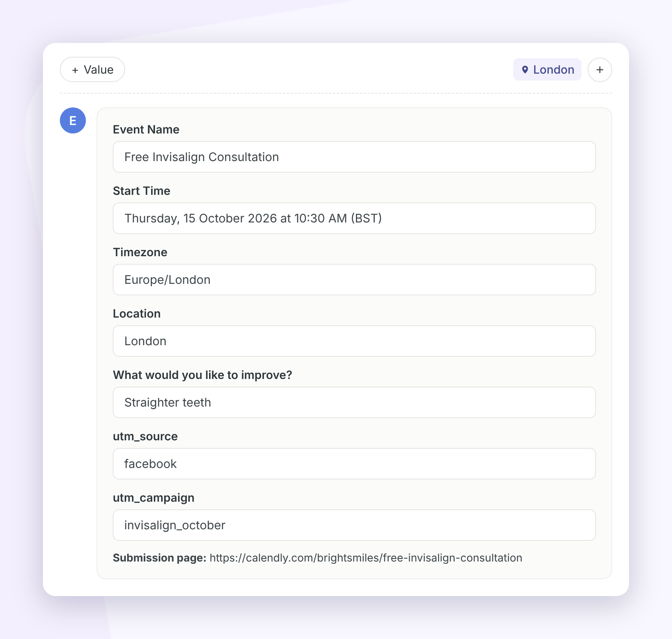Click the Timezone field showing Europe/London
The image size is (672, 639).
click(354, 280)
